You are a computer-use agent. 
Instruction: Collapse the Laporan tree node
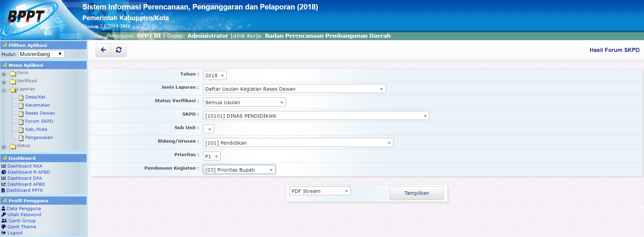pos(3,90)
